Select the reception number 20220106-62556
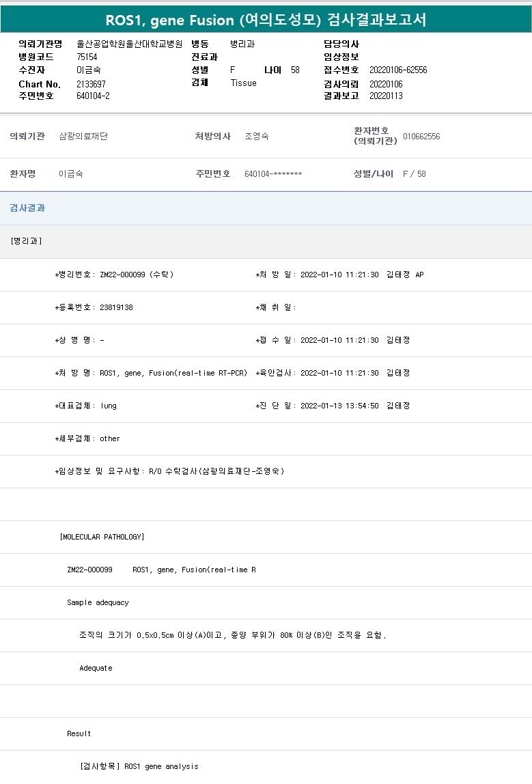532x784 pixels. click(398, 70)
